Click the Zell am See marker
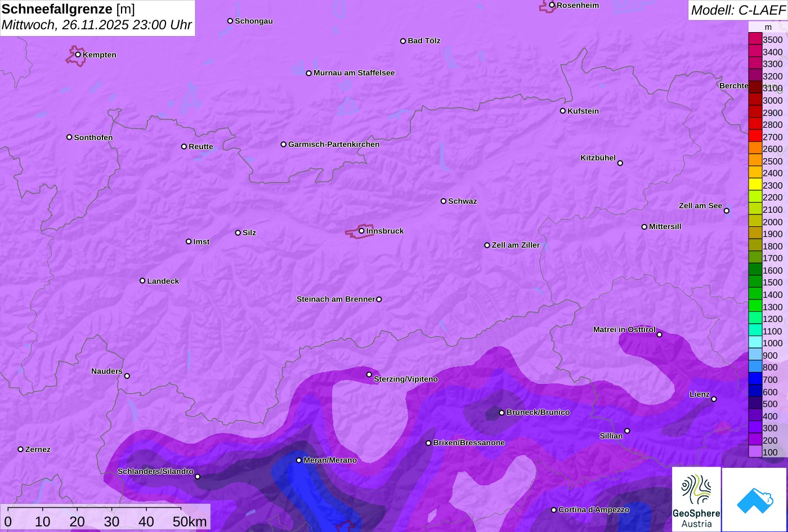The width and height of the screenshot is (788, 532). click(727, 211)
